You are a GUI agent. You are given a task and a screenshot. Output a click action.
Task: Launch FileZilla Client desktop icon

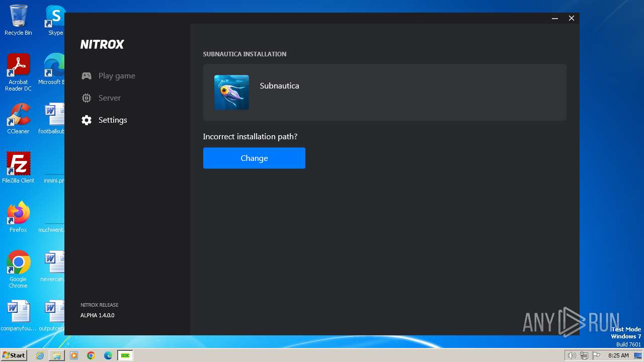[x=18, y=167]
